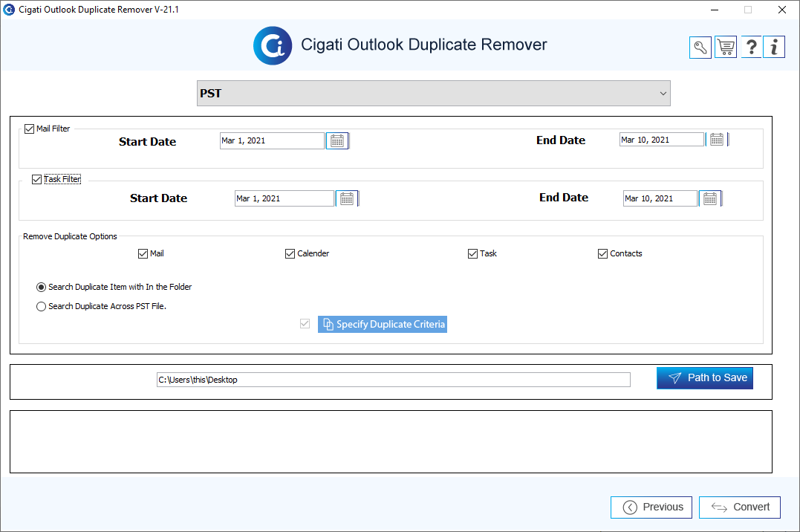This screenshot has width=800, height=532.
Task: Select Search Duplicate Item with In the Folder
Action: [x=42, y=288]
